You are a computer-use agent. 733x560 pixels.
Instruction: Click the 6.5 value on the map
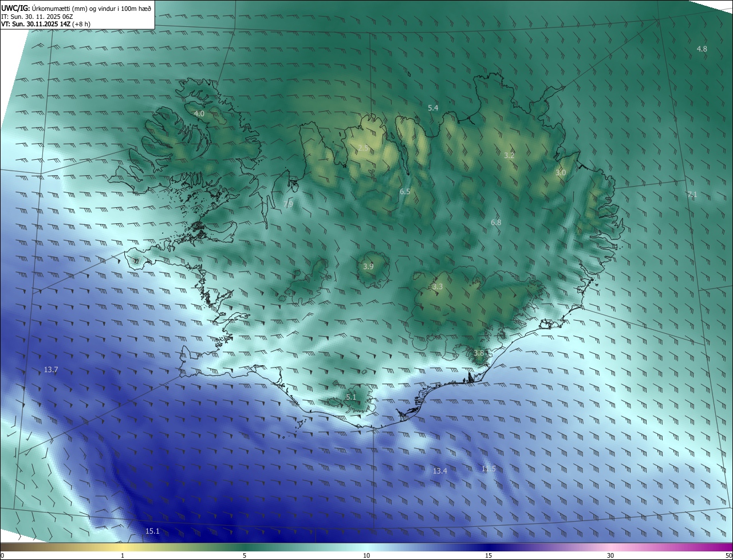coord(405,192)
